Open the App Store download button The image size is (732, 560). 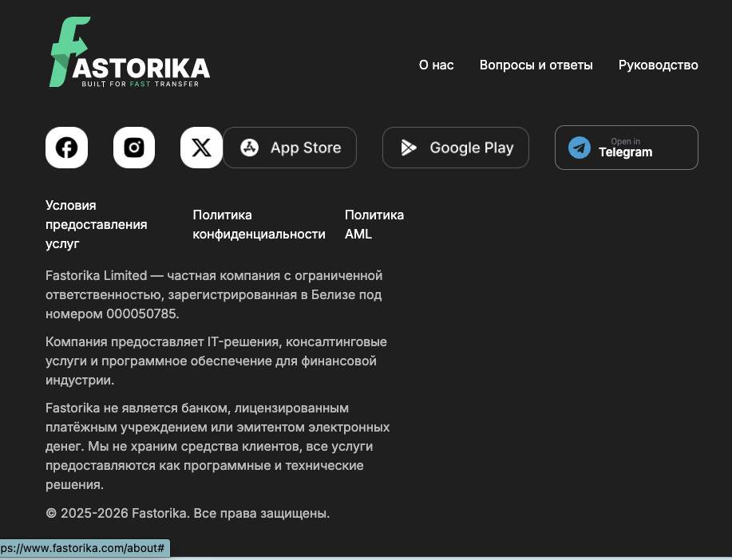coord(290,148)
